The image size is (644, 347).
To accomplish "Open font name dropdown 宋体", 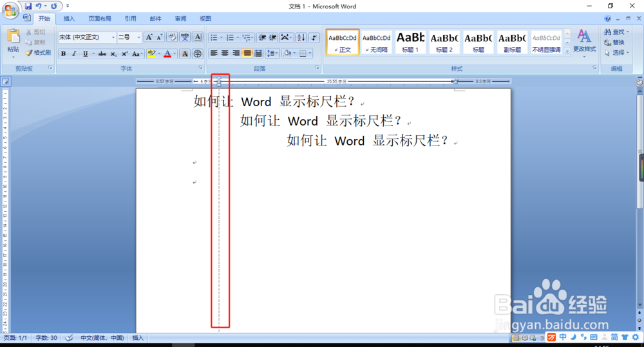I will click(113, 37).
